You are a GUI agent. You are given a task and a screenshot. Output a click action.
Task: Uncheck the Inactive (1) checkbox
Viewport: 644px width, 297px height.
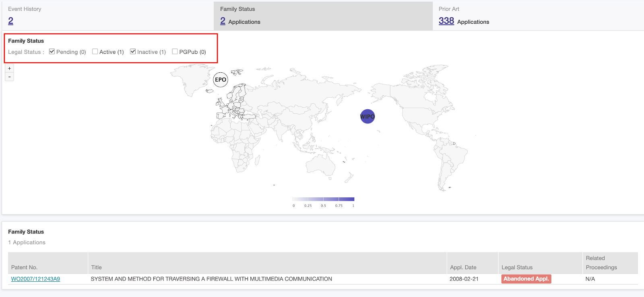pyautogui.click(x=133, y=51)
